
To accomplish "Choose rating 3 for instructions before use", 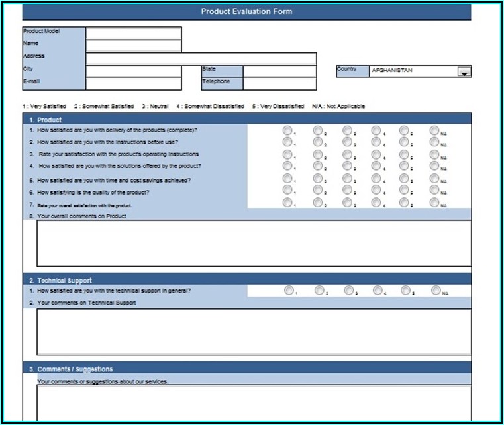I will pos(347,142).
